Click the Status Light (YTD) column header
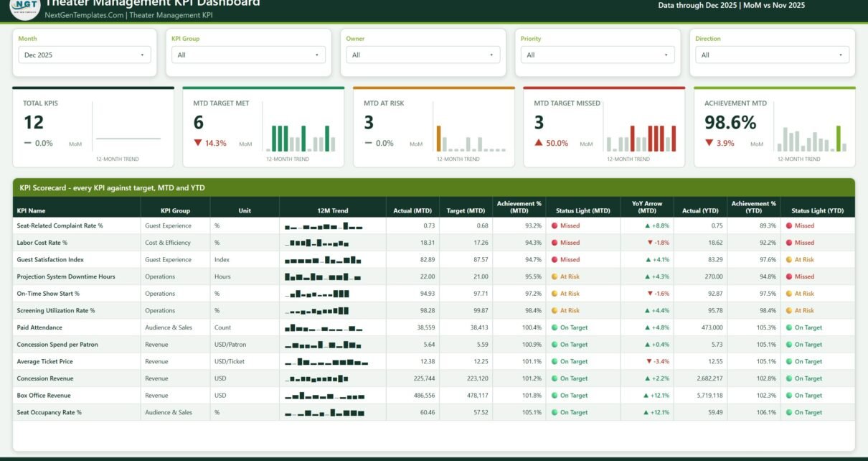Viewport: 868px width, 461px height. pos(818,210)
